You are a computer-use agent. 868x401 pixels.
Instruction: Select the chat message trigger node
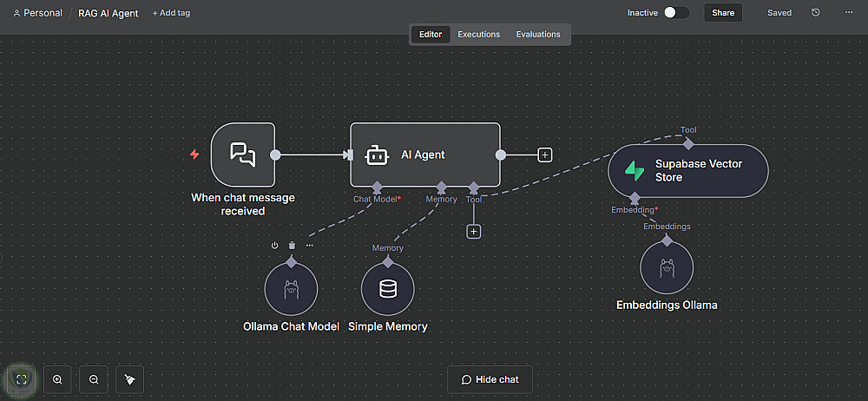243,154
